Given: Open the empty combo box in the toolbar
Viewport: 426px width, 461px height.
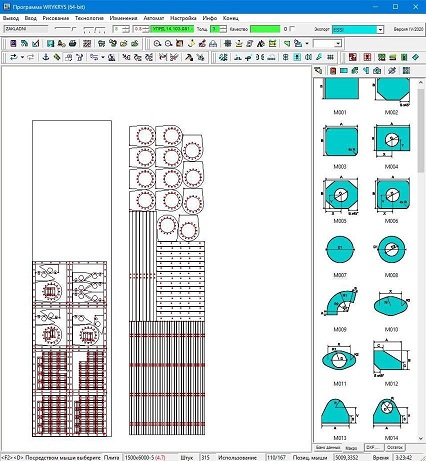Looking at the screenshot, I should click(x=328, y=44).
